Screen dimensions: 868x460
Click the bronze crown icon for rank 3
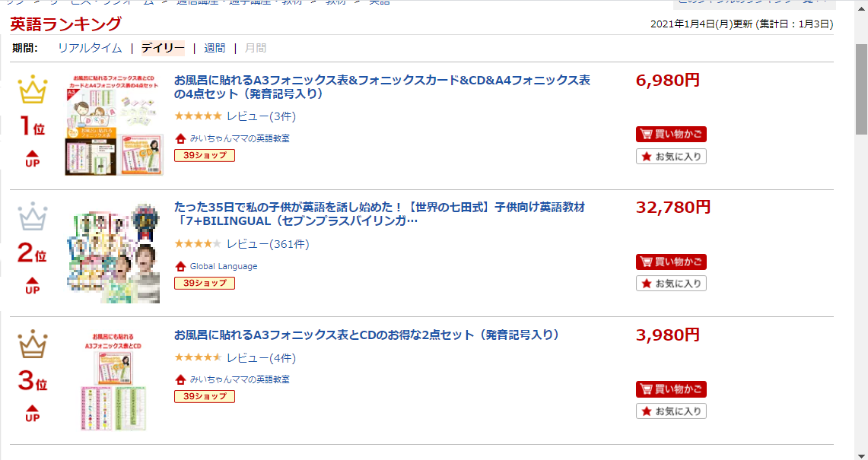click(x=33, y=344)
